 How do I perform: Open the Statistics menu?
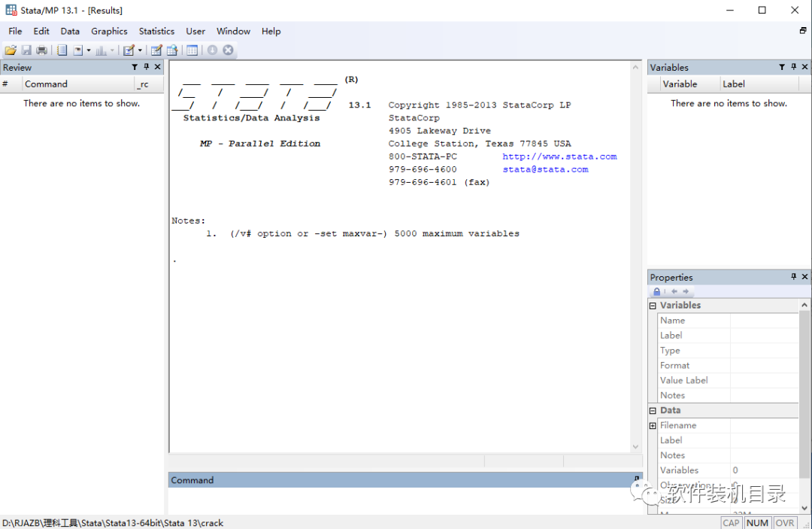(x=156, y=31)
